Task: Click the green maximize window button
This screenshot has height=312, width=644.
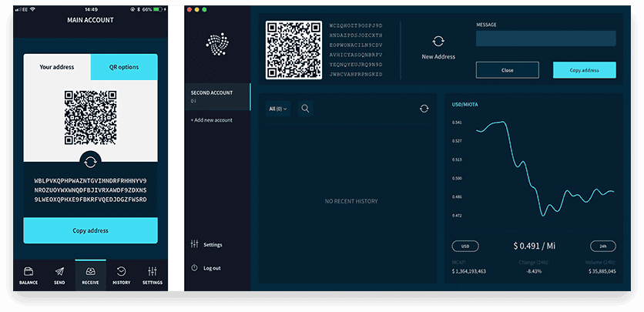Action: (x=205, y=9)
